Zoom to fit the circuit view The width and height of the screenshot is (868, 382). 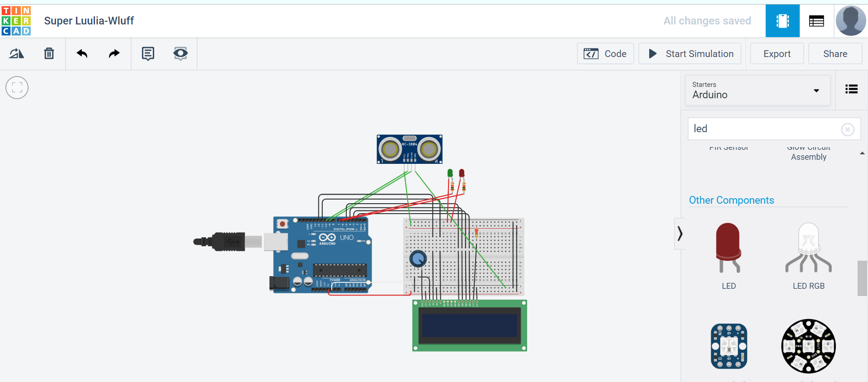[17, 88]
